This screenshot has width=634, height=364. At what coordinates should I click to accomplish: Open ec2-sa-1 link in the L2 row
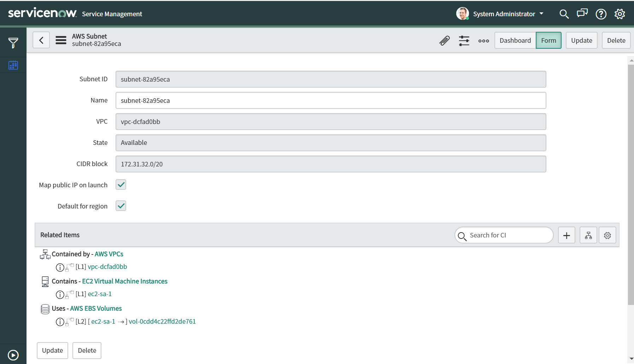(103, 322)
